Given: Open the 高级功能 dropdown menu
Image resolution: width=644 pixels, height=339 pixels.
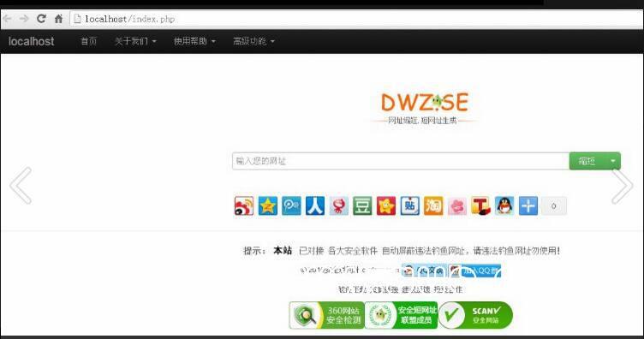Looking at the screenshot, I should pyautogui.click(x=253, y=41).
